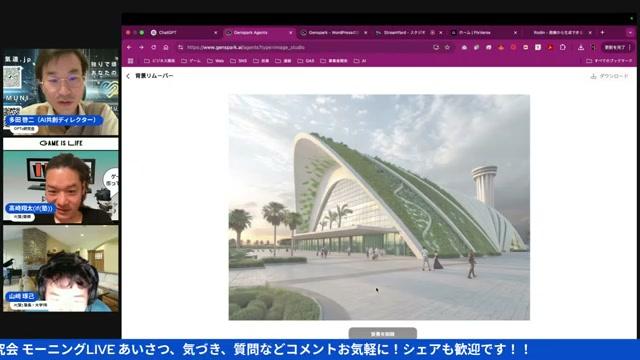The height and width of the screenshot is (360, 640).
Task: Select the 山崎 video feed
Action: click(x=61, y=269)
